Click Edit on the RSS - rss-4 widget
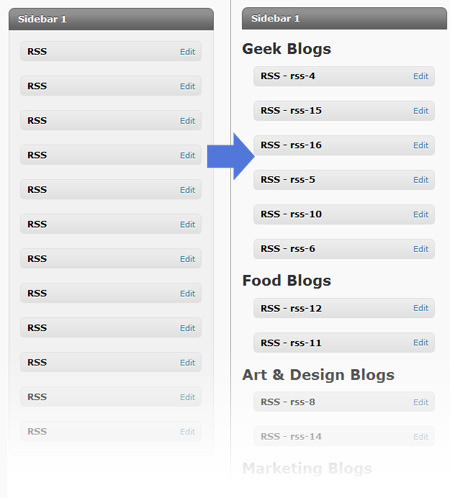Viewport: 450px width, 498px height. (421, 76)
